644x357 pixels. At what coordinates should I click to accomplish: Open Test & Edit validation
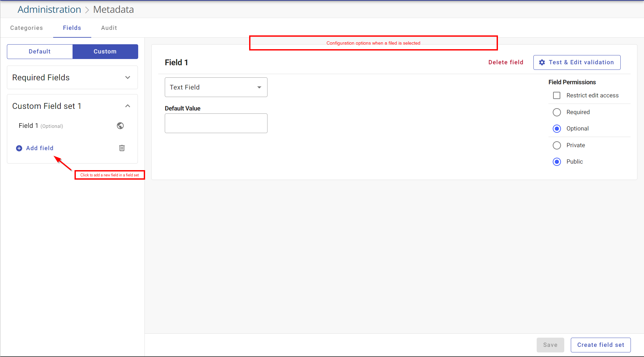(577, 62)
